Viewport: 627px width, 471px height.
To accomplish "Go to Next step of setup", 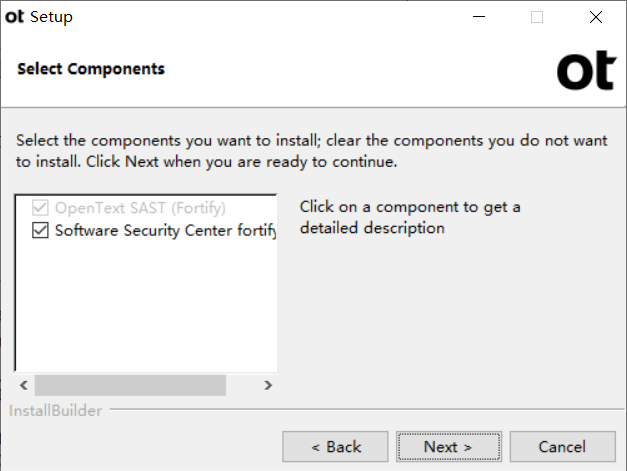I will [x=449, y=447].
